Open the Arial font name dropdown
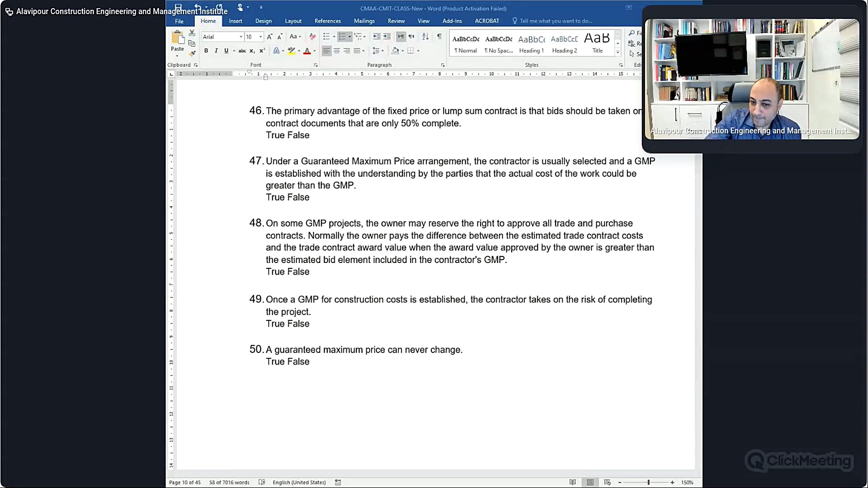Image resolution: width=868 pixels, height=488 pixels. (241, 37)
